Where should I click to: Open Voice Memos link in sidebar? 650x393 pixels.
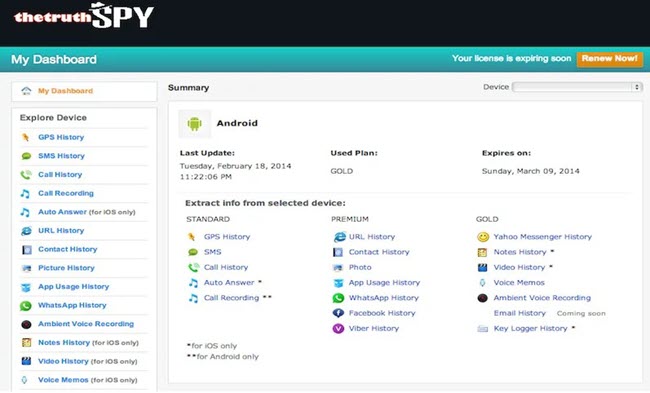pos(63,380)
